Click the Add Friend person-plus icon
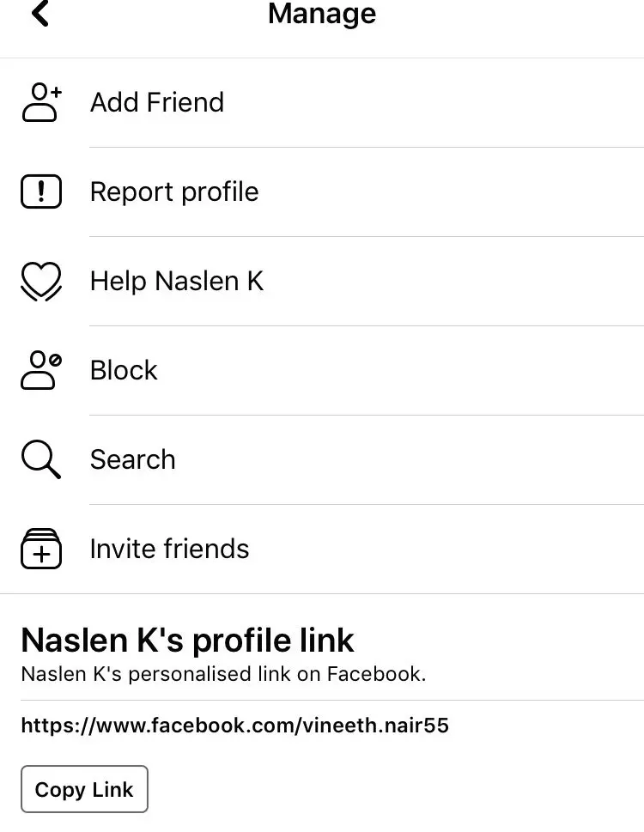Screen dimensions: 644x832 click(41, 103)
